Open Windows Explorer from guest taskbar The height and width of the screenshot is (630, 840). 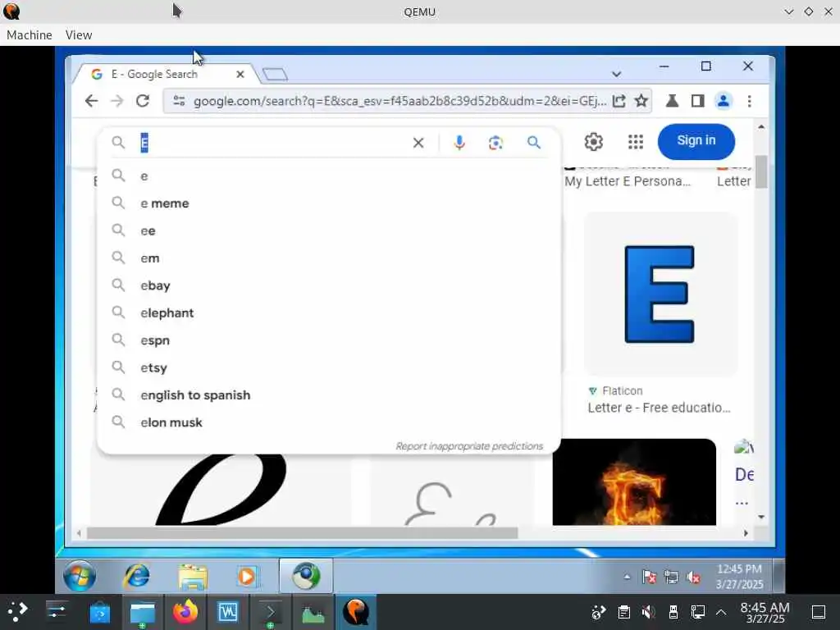pyautogui.click(x=192, y=576)
